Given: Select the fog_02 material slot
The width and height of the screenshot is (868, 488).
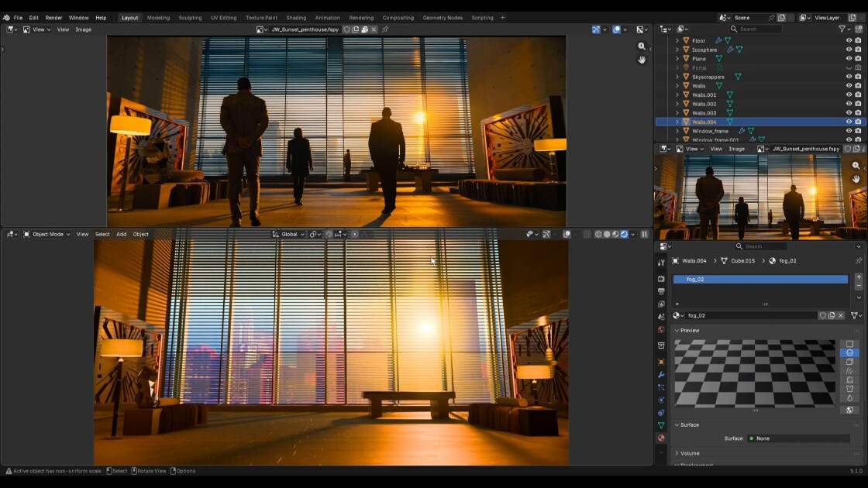Looking at the screenshot, I should pyautogui.click(x=760, y=280).
